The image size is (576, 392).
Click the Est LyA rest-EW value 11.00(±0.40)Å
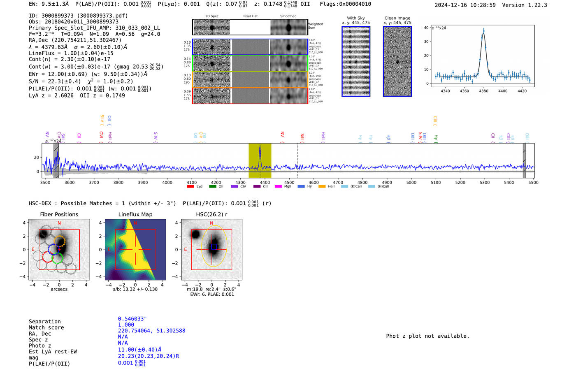(139, 350)
